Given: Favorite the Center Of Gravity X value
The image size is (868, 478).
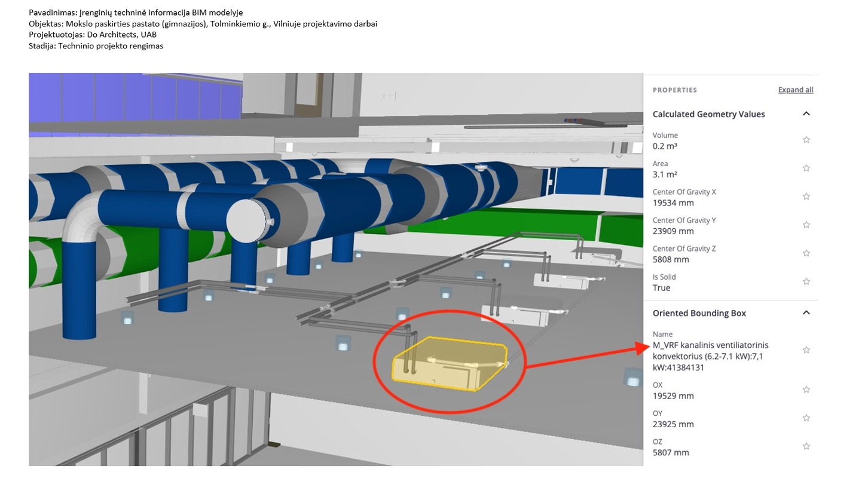Looking at the screenshot, I should [x=806, y=197].
